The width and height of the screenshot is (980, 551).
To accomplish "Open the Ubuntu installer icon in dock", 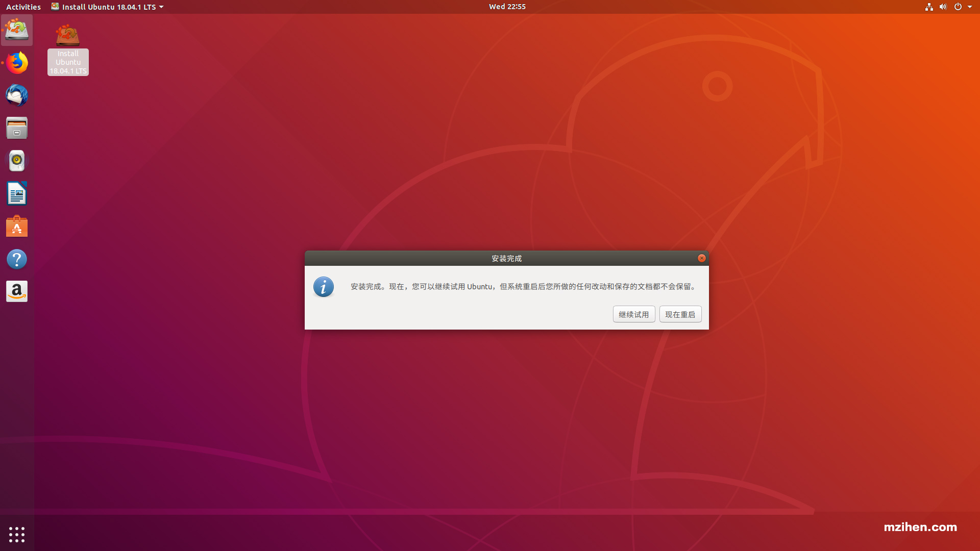I will point(17,30).
